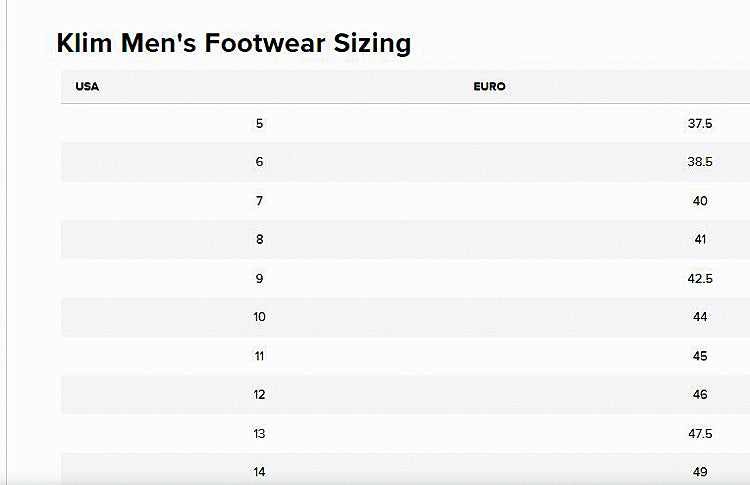Click USA size 12 cell
This screenshot has height=485, width=750.
259,394
